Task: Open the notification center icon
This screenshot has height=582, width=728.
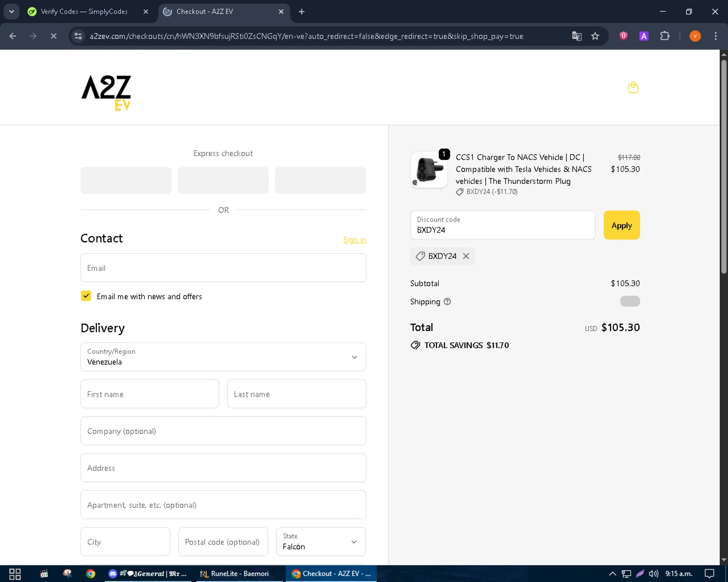Action: tap(710, 574)
